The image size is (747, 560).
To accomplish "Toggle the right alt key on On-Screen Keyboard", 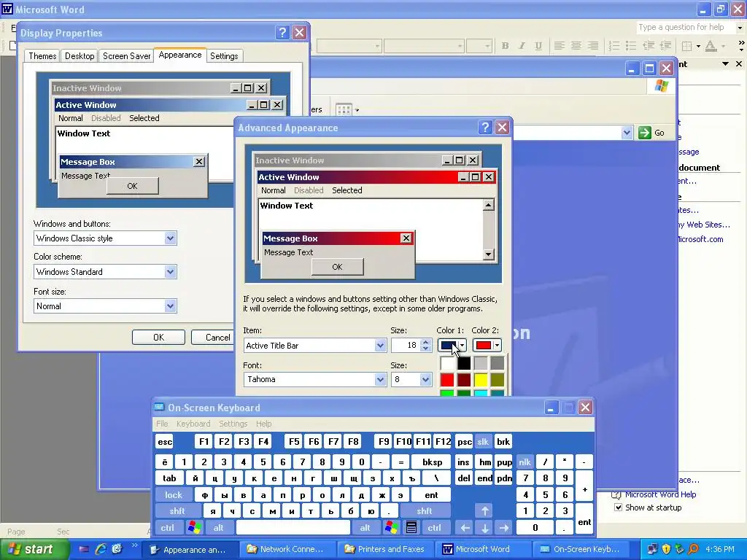I will [x=365, y=528].
